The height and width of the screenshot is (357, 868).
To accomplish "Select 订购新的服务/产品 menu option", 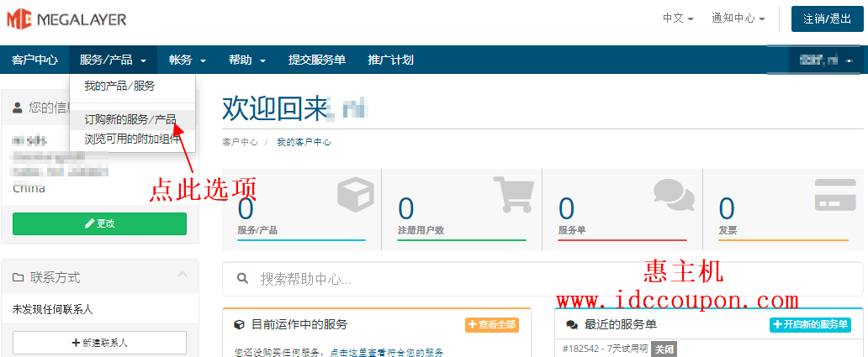I will point(130,119).
